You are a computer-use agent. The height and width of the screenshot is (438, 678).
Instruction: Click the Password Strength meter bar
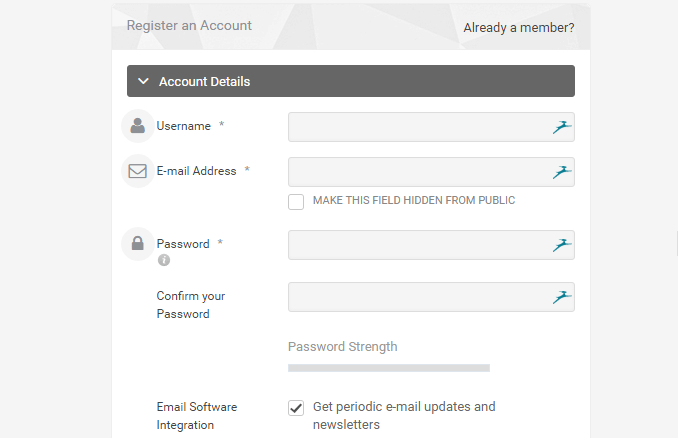(389, 368)
